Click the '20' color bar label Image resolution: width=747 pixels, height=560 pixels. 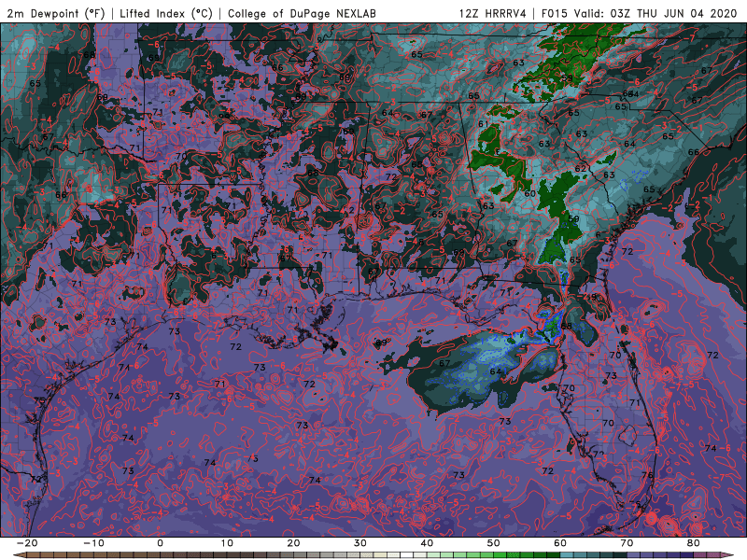pyautogui.click(x=293, y=543)
